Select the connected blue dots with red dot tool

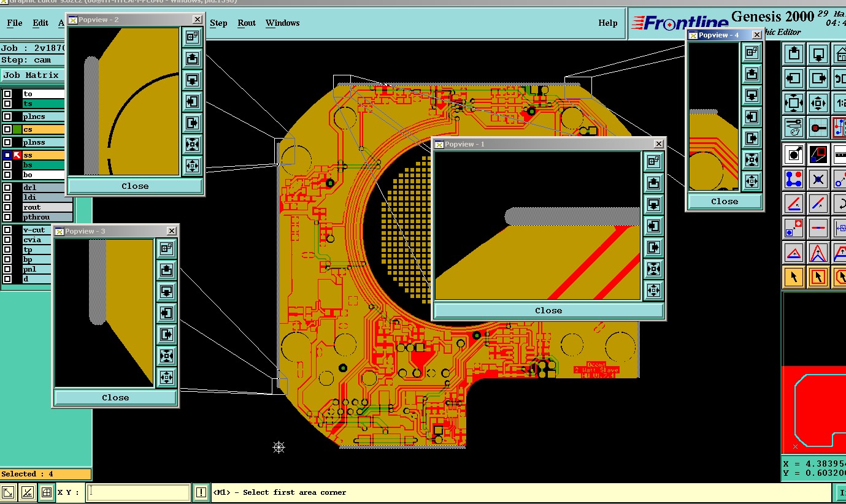794,178
